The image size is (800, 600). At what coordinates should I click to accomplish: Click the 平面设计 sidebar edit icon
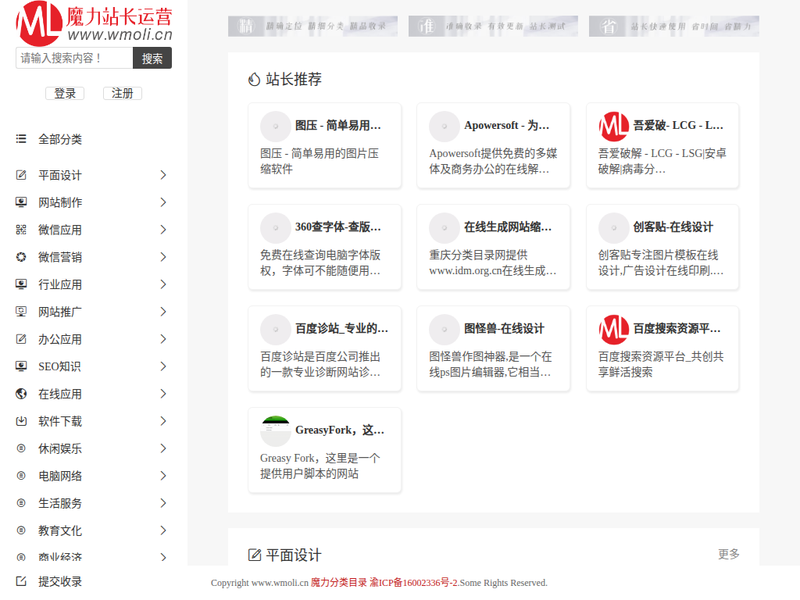click(x=21, y=175)
